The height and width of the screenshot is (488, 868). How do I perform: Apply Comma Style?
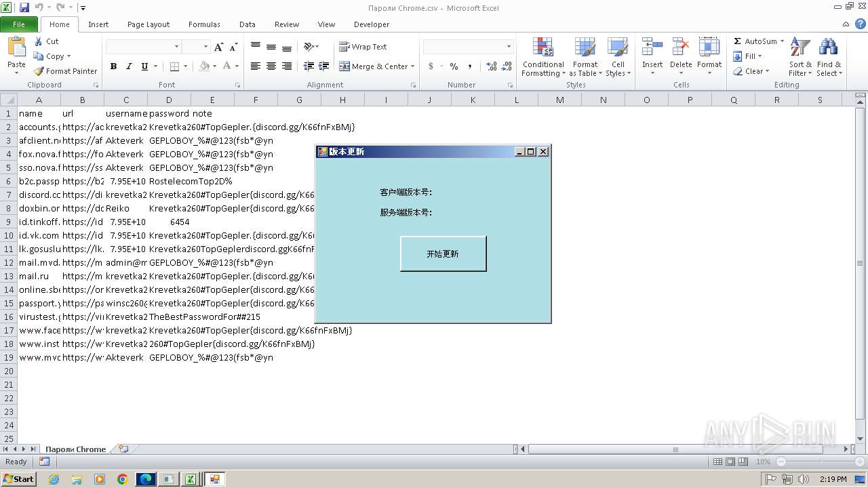point(469,66)
